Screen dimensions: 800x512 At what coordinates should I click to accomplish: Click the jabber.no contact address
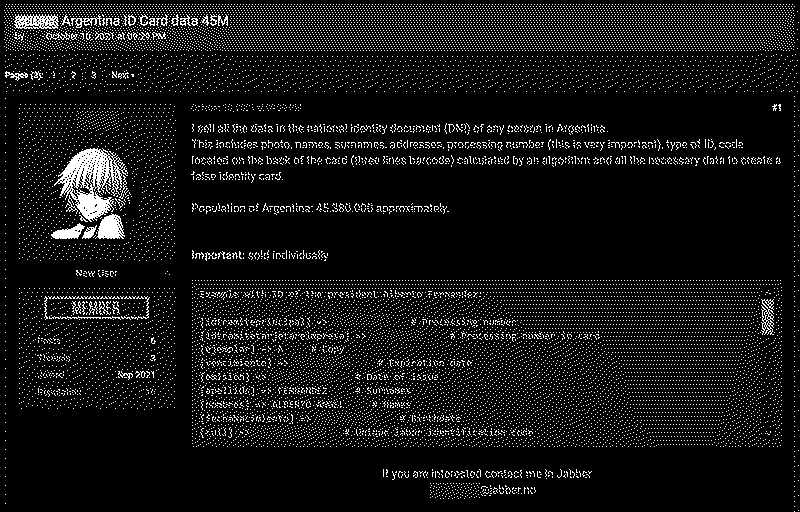[x=483, y=490]
